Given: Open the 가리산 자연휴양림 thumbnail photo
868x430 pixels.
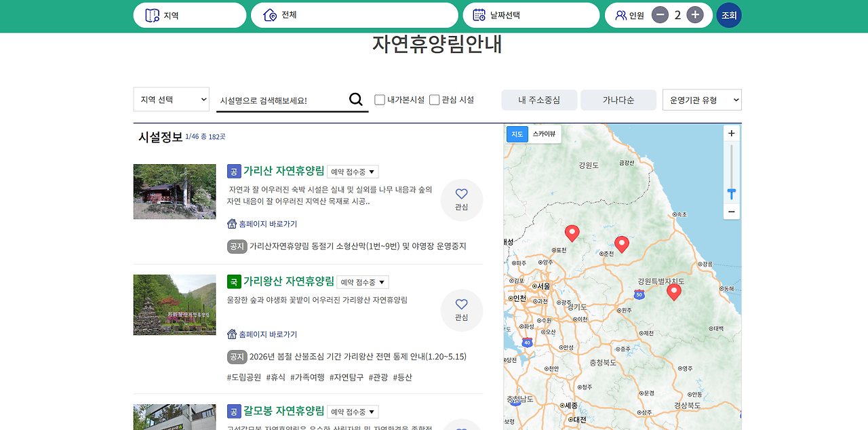Looking at the screenshot, I should (x=175, y=191).
